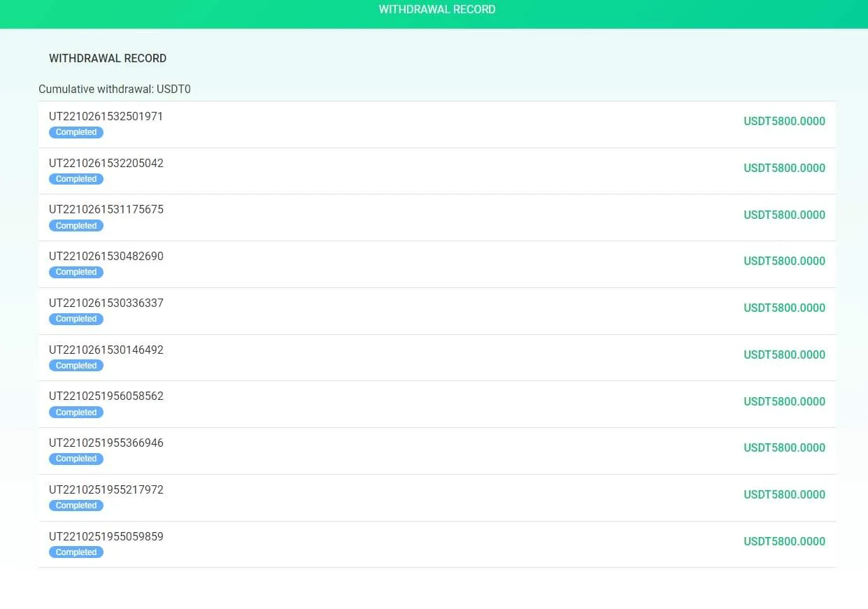Click Completed badge under UT2210251955366946
Viewport: 868px width, 609px height.
click(x=76, y=459)
